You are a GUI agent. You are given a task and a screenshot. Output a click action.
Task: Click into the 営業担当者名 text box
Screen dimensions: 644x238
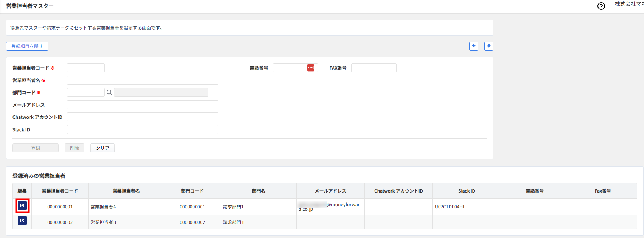(x=142, y=80)
